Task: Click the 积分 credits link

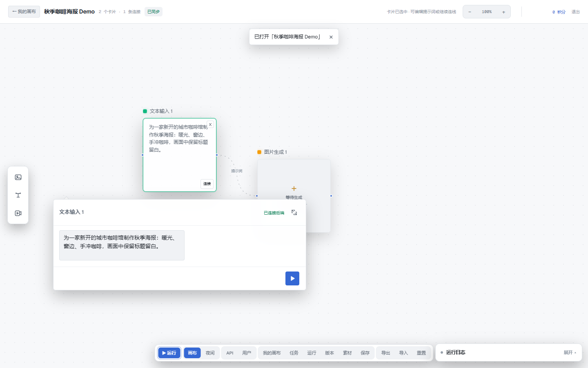Action: tap(559, 12)
